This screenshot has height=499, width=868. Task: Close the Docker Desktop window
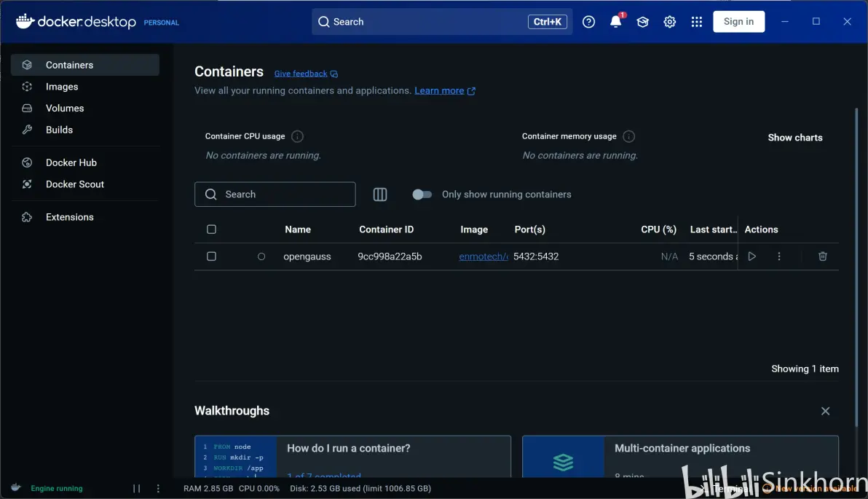click(847, 22)
